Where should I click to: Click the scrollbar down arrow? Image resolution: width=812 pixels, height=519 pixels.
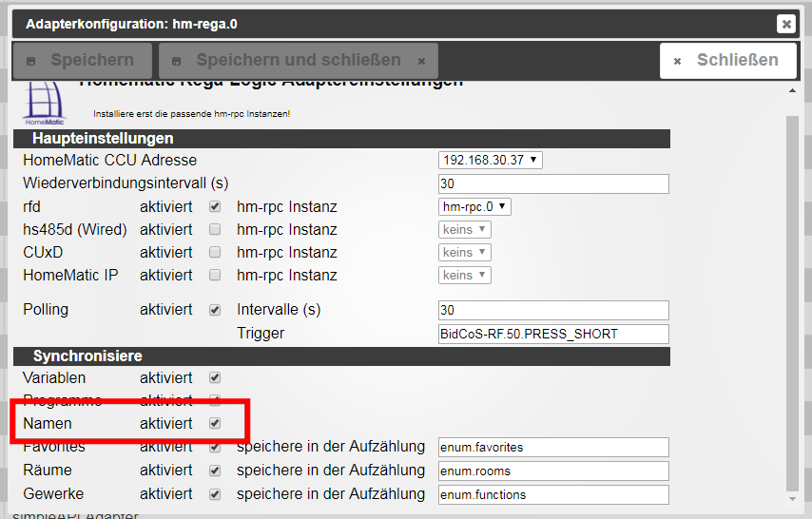point(792,499)
